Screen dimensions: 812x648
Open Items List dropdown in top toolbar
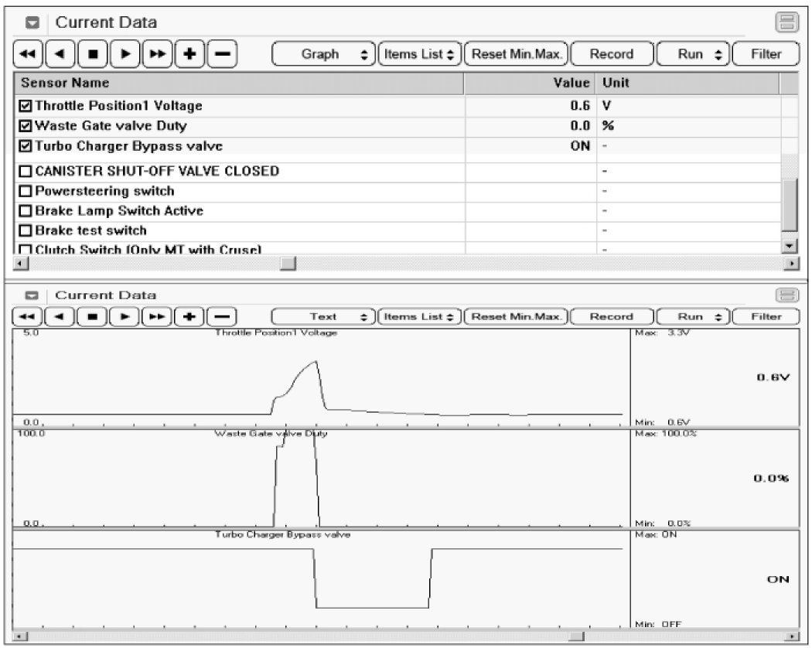418,54
